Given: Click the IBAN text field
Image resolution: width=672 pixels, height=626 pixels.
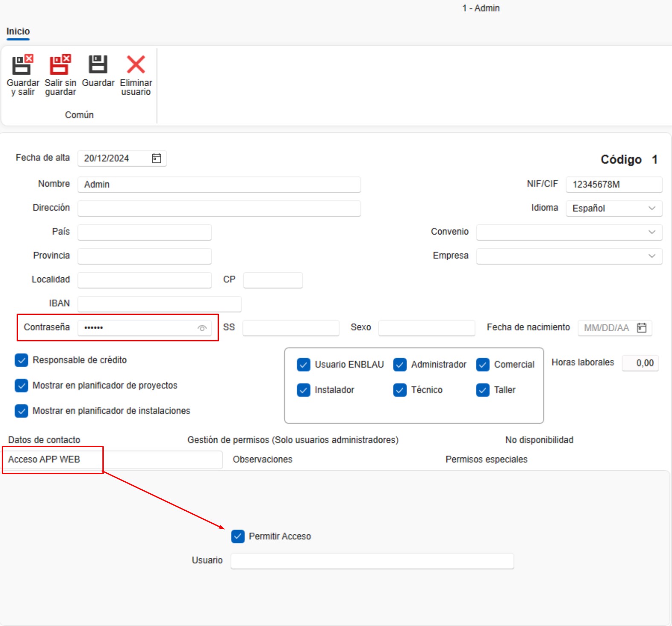Looking at the screenshot, I should pyautogui.click(x=159, y=304).
